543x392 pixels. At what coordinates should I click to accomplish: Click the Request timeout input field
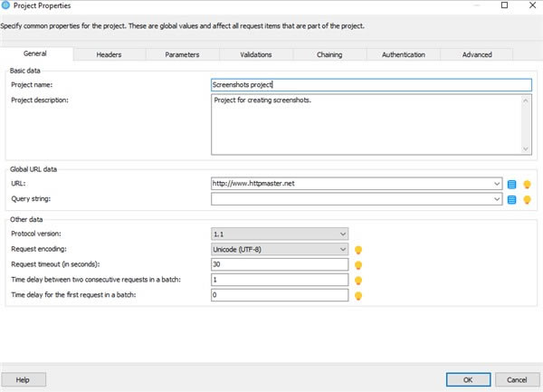[x=280, y=264]
